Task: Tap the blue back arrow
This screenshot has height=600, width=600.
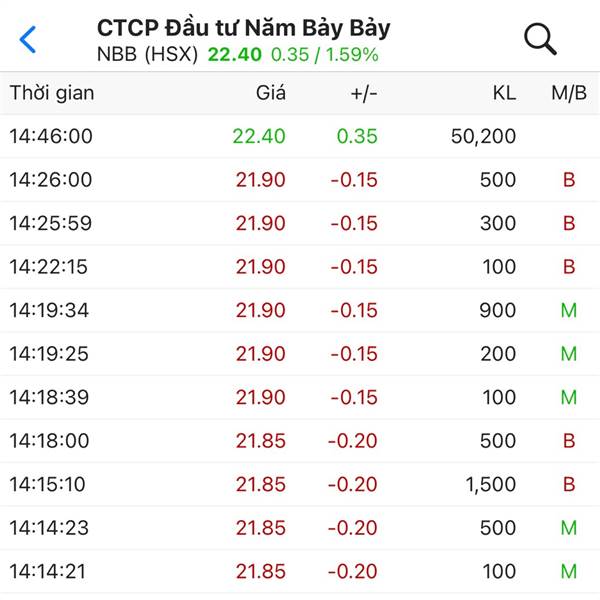Action: (x=28, y=39)
